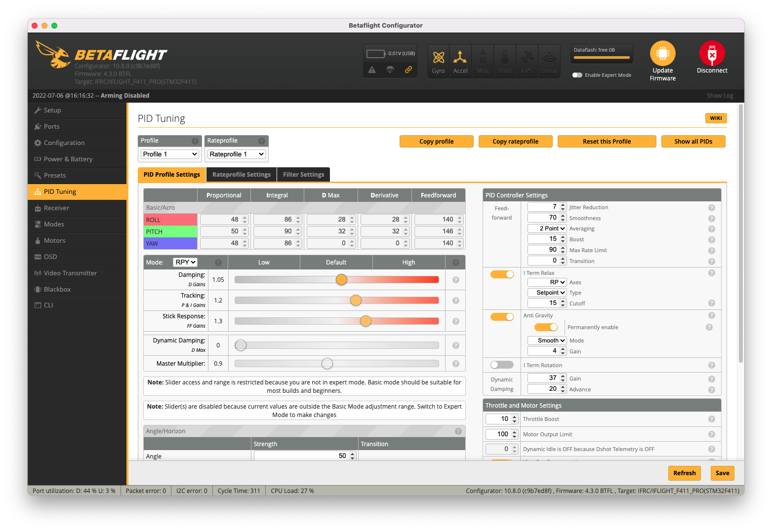Click the Refresh button
Viewport: 772px width, 532px height.
click(x=685, y=473)
